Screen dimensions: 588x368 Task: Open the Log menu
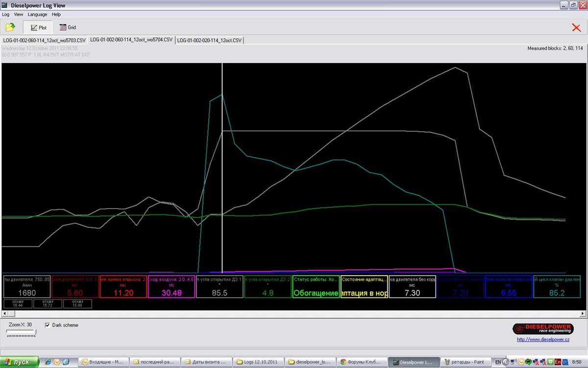pos(6,15)
